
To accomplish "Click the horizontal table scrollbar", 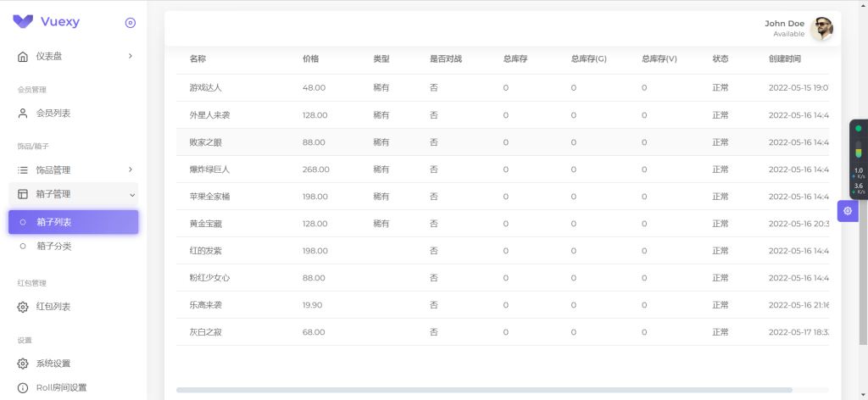I will tap(484, 390).
